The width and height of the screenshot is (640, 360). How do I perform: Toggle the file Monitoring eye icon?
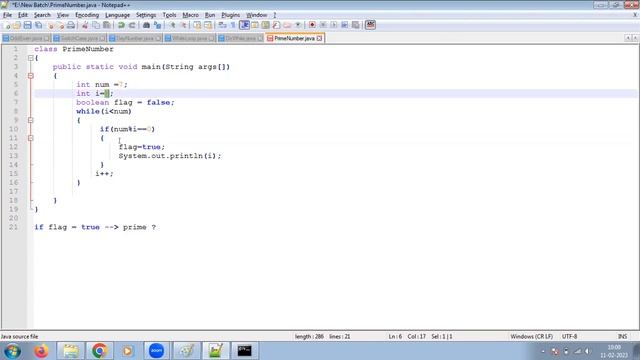[x=298, y=25]
